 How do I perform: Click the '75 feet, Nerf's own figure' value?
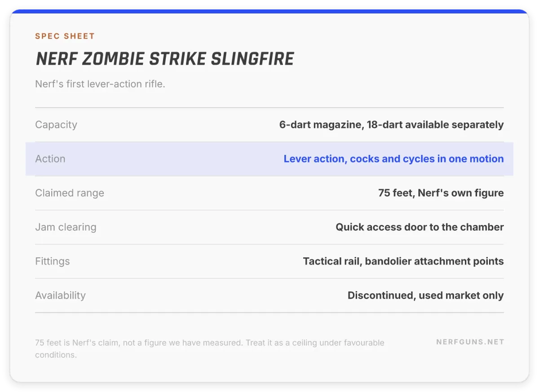pos(441,193)
